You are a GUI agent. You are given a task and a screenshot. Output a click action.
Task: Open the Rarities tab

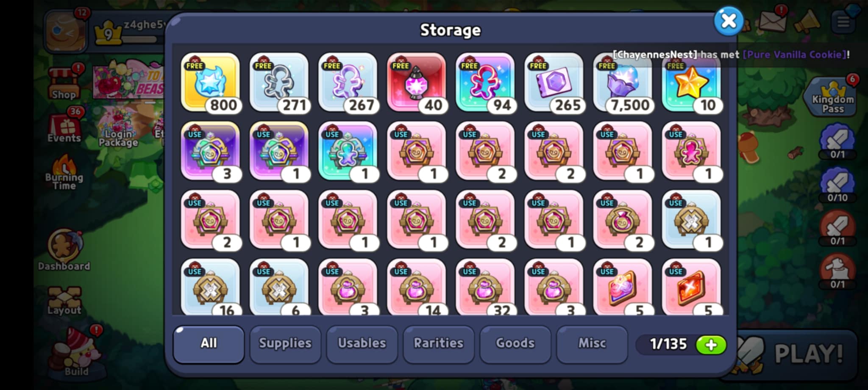439,344
